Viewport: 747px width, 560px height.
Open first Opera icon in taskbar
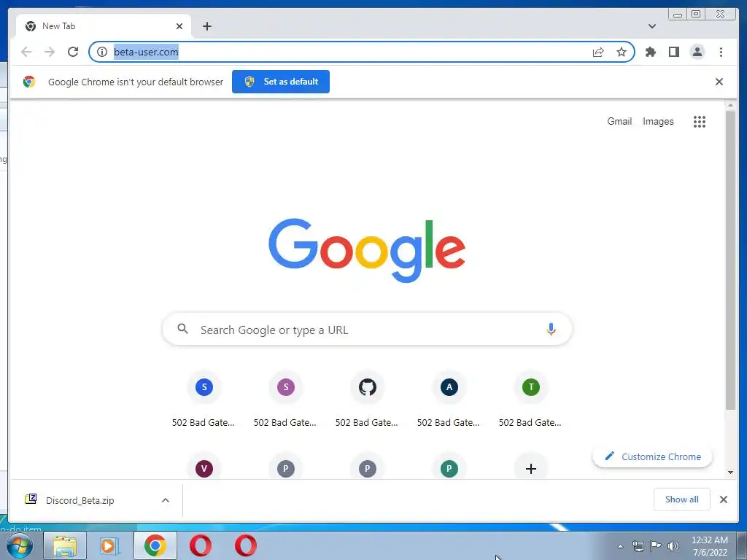coord(201,545)
